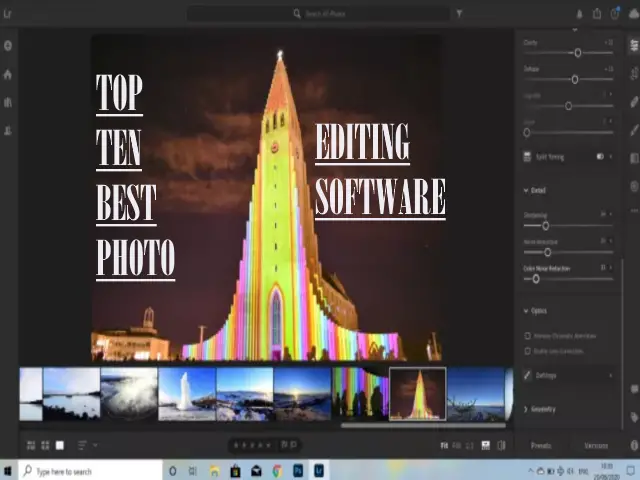This screenshot has width=640, height=480.
Task: Click the filmstrip horizontal scrollbar
Action: click(423, 425)
